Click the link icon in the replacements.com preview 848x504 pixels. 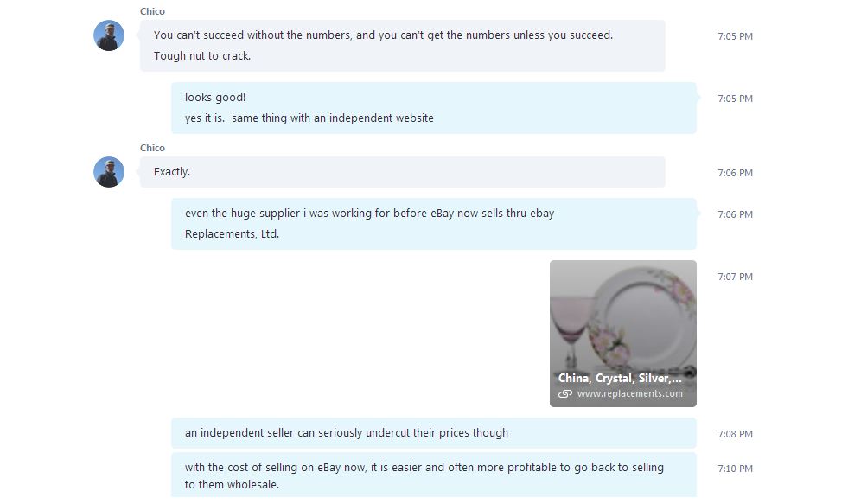pyautogui.click(x=565, y=393)
